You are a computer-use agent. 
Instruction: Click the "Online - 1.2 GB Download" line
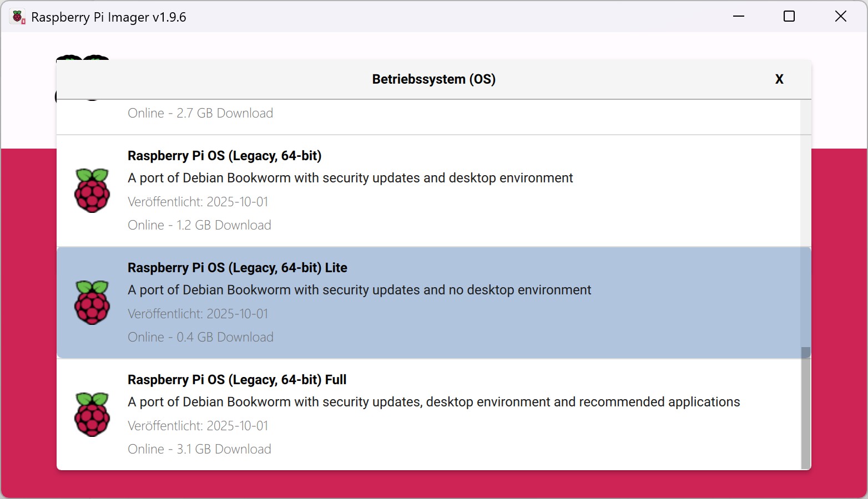[x=199, y=225]
